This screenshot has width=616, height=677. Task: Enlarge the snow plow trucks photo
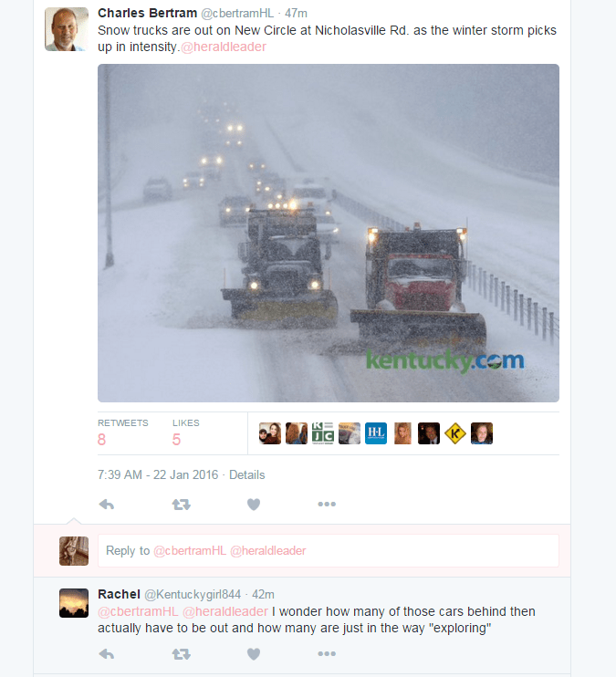[x=329, y=234]
